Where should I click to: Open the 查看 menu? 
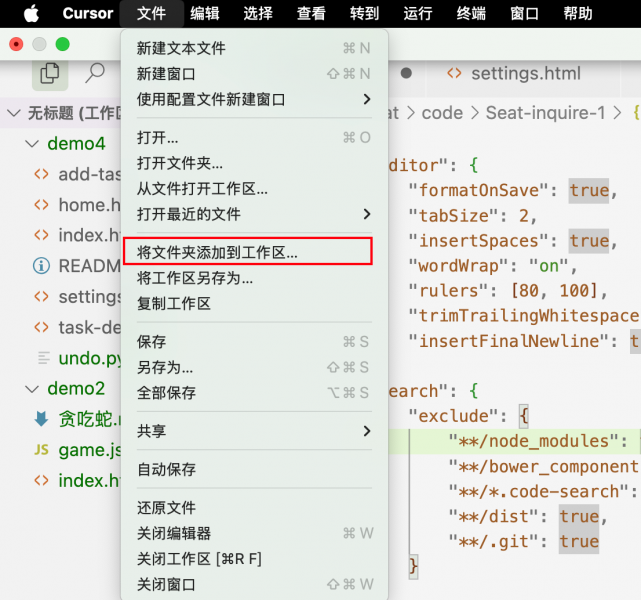311,13
